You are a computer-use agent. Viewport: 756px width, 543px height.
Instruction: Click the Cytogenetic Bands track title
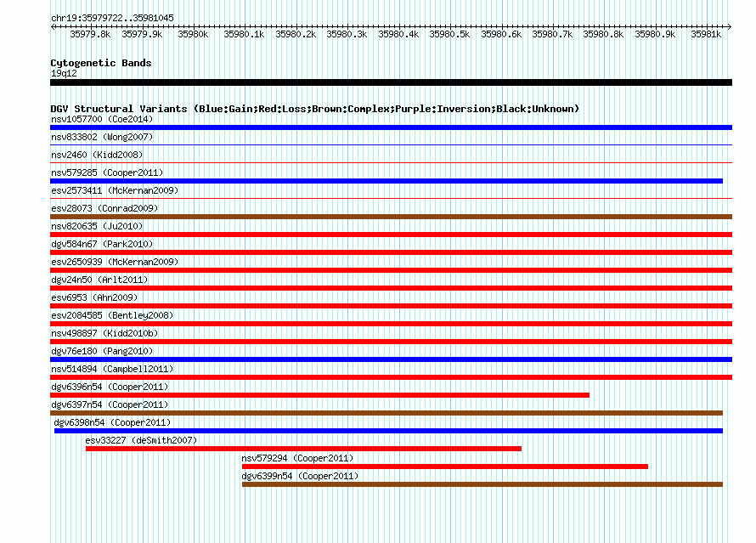[101, 63]
